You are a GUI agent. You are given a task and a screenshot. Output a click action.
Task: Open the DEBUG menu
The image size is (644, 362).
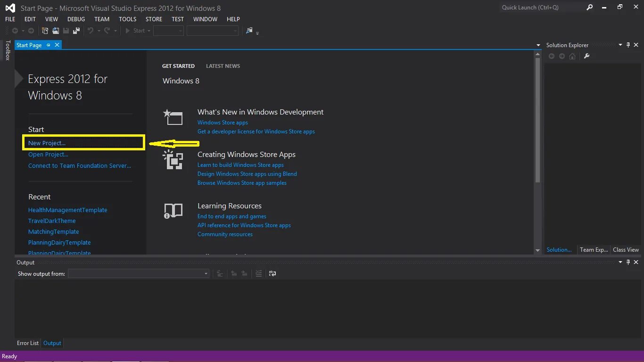pyautogui.click(x=76, y=19)
